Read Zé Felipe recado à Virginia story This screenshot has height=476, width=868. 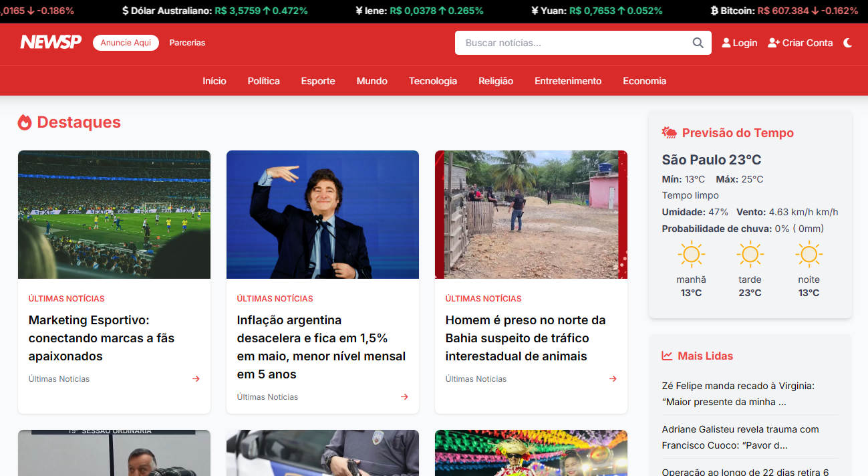point(738,394)
